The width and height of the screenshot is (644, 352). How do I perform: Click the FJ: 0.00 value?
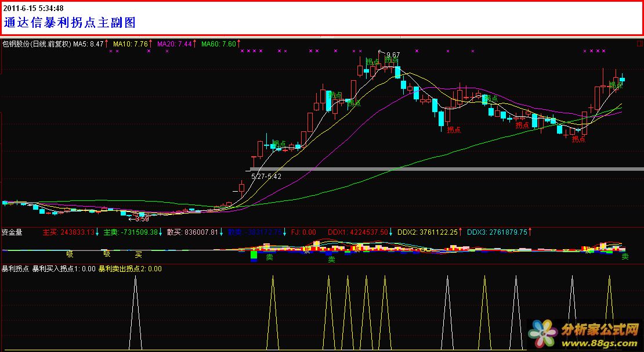click(303, 232)
